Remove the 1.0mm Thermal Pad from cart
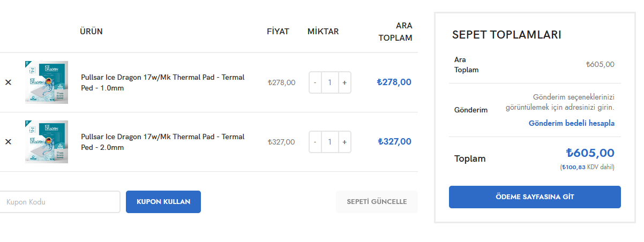This screenshot has height=242, width=644. point(8,82)
